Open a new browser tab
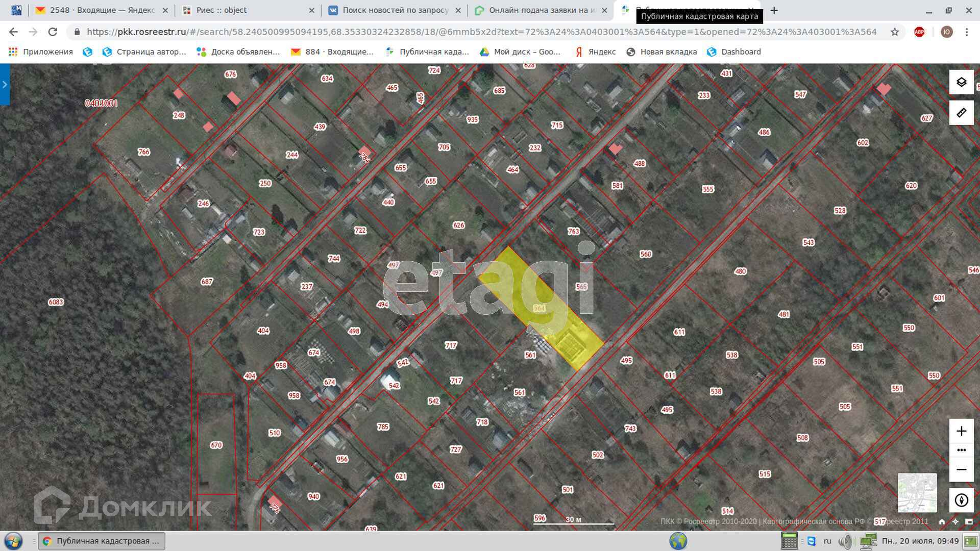Image resolution: width=980 pixels, height=551 pixels. click(x=774, y=10)
